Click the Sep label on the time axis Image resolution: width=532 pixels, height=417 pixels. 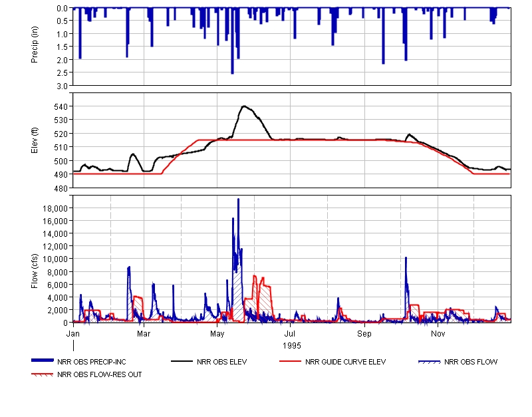click(364, 334)
